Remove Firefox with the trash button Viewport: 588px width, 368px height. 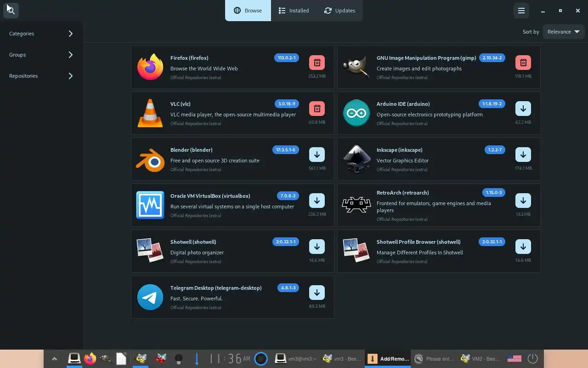pos(317,63)
